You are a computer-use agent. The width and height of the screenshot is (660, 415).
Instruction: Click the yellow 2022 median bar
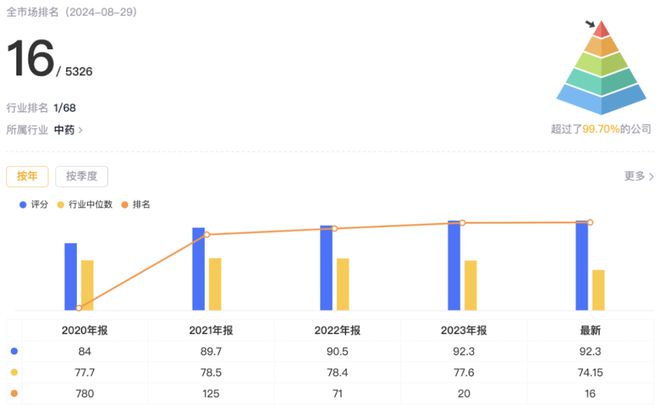[343, 284]
